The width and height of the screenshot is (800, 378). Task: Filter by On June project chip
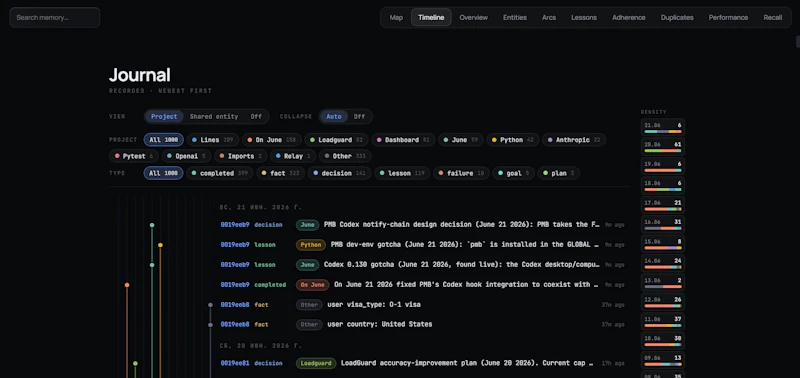click(271, 140)
